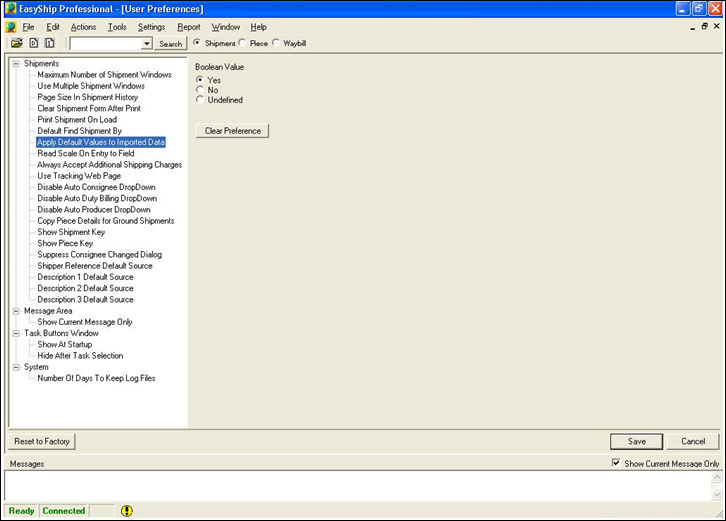Select the Waybill search radio button
The height and width of the screenshot is (521, 726).
[276, 43]
